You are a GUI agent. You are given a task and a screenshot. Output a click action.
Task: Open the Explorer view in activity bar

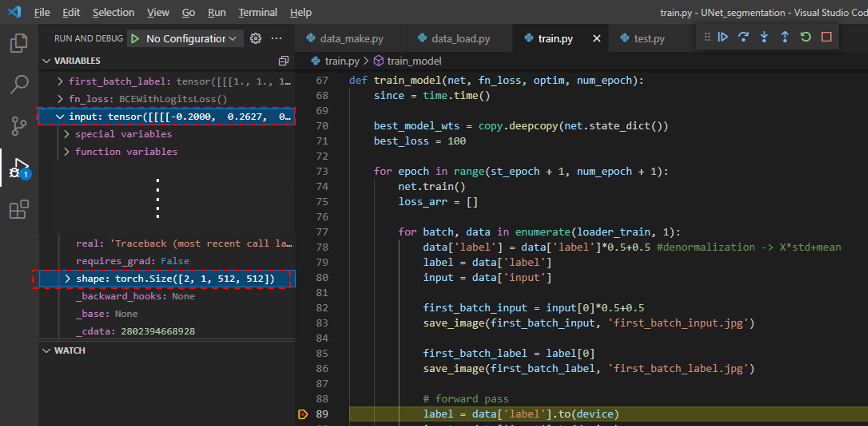(x=19, y=43)
